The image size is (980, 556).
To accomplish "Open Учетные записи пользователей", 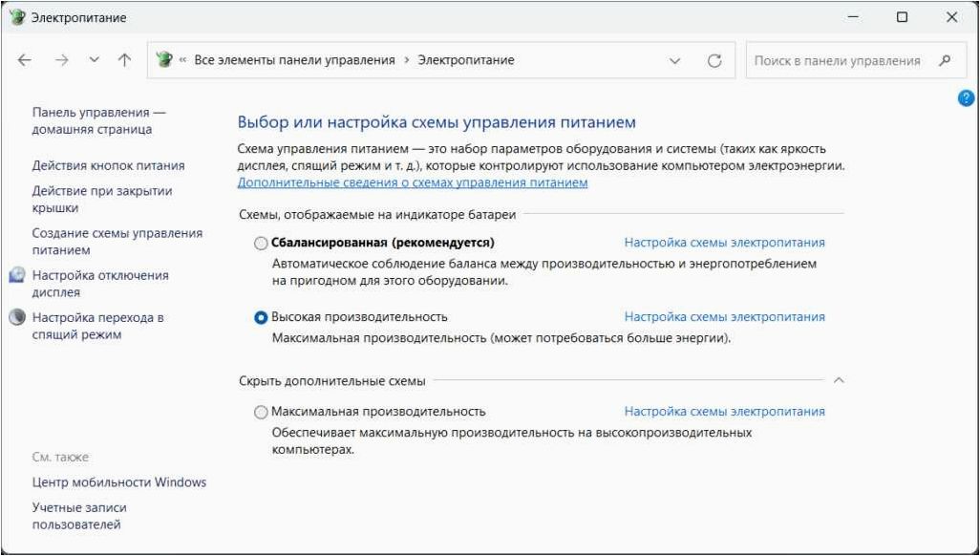I will [x=78, y=516].
